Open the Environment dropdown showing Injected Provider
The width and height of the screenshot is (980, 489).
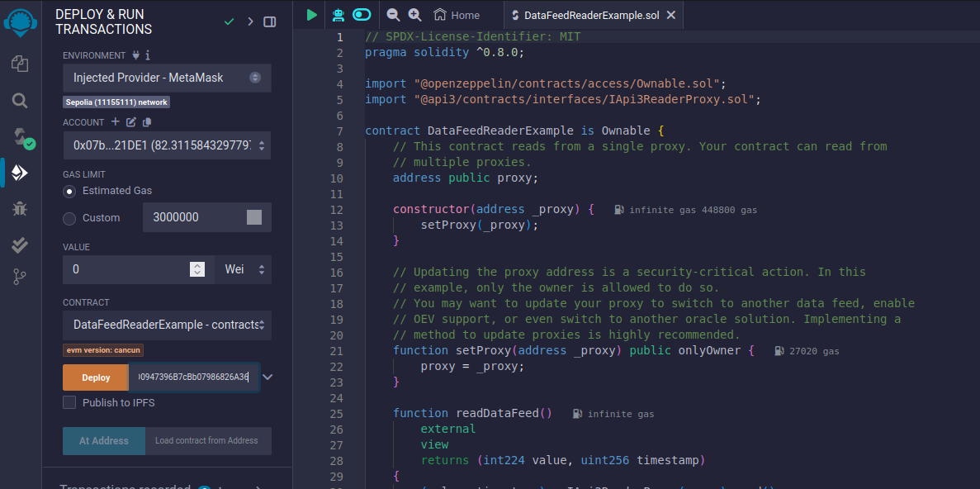pyautogui.click(x=167, y=78)
